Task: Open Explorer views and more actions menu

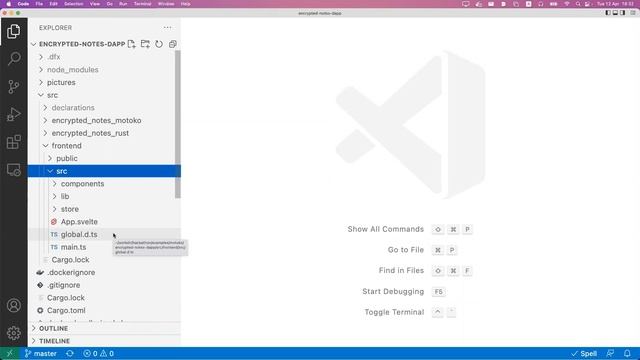Action: (167, 28)
